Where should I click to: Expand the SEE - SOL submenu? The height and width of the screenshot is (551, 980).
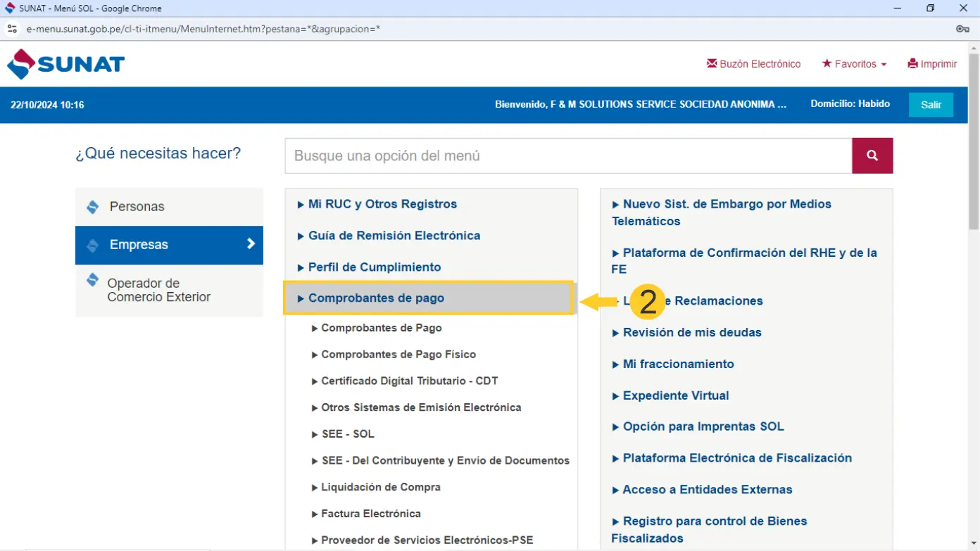(x=347, y=434)
